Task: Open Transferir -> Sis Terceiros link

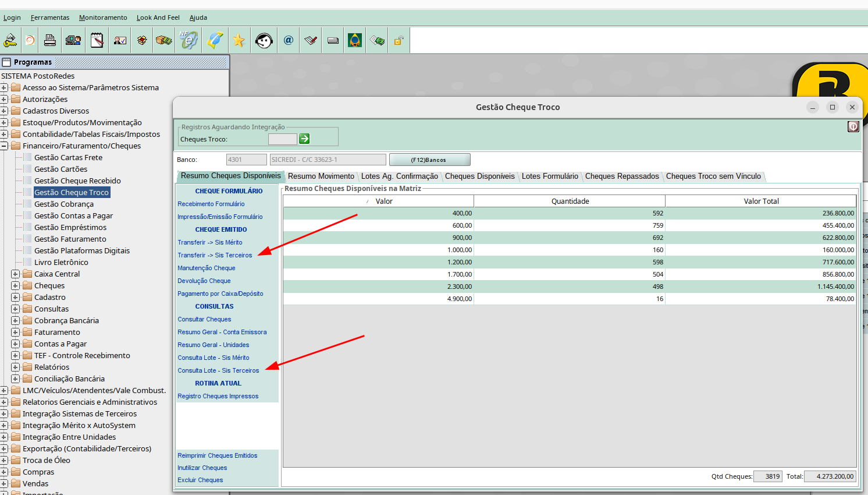Action: tap(215, 255)
